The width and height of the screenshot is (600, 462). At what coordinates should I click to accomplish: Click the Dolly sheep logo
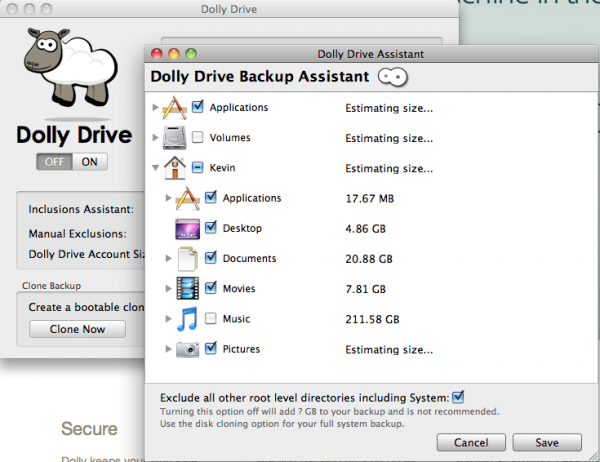click(70, 68)
